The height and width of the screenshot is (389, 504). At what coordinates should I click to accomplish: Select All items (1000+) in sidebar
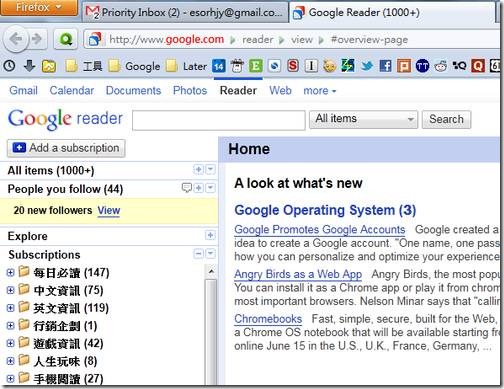(51, 171)
